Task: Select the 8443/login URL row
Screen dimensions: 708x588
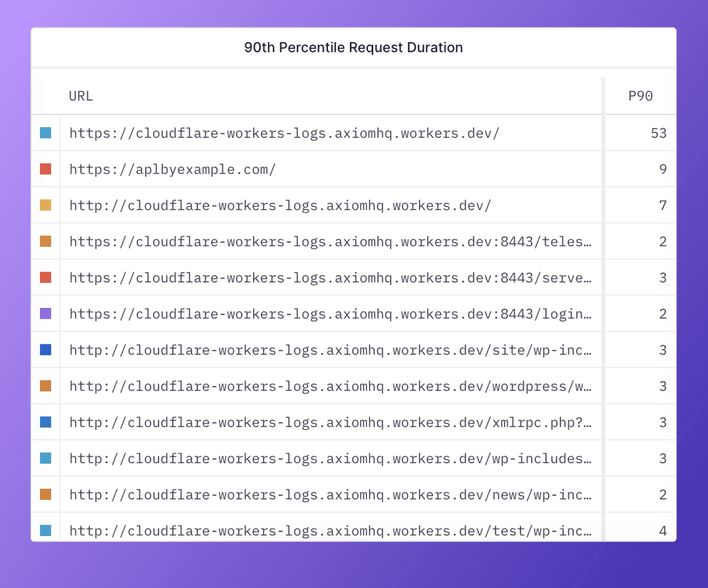Action: pyautogui.click(x=353, y=314)
